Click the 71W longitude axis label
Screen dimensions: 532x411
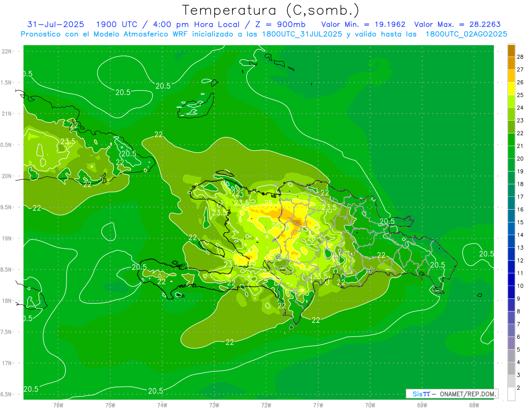pos(318,405)
